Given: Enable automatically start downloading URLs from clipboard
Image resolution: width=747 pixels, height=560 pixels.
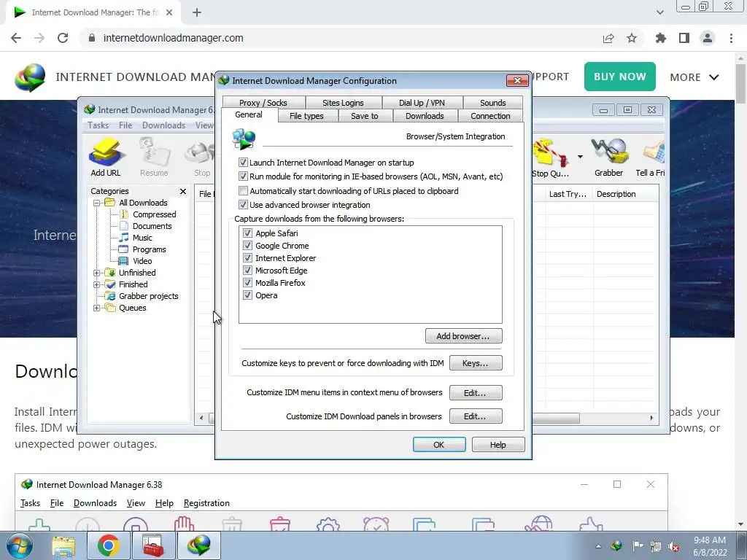Looking at the screenshot, I should (x=243, y=191).
